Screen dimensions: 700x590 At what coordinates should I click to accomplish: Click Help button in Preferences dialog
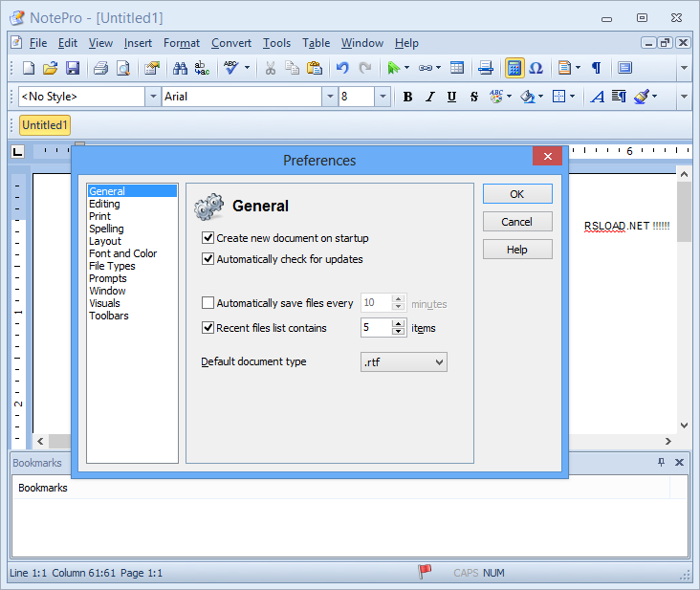point(517,249)
